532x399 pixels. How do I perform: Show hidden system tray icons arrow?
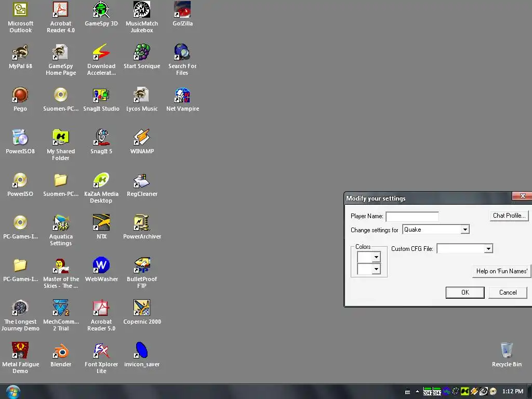pos(417,391)
